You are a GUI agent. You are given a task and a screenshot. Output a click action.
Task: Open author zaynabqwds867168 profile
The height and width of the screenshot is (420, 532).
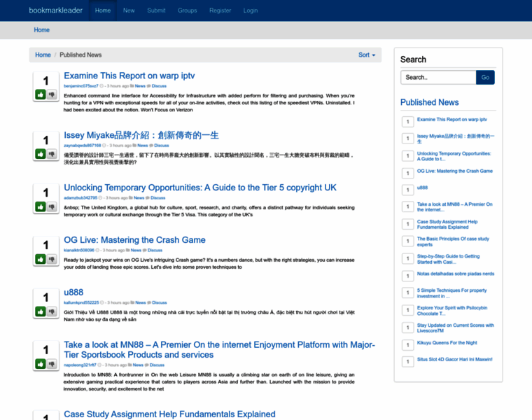(x=83, y=146)
